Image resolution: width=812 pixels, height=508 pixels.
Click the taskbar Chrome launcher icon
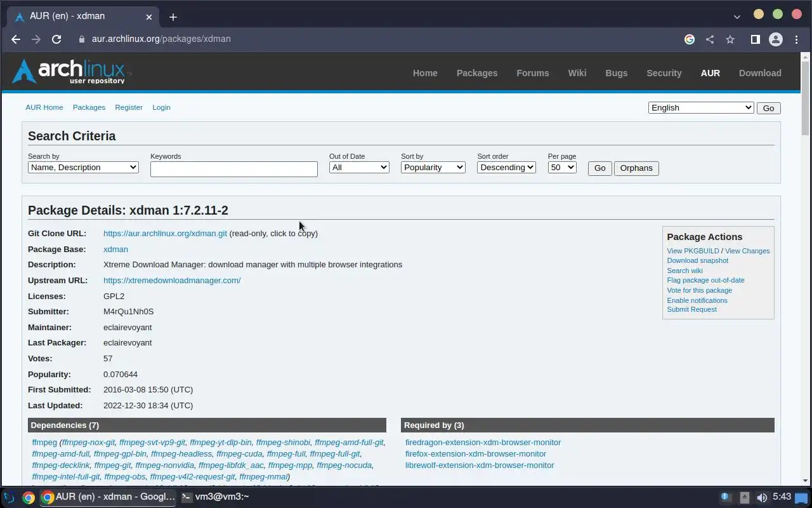tap(28, 497)
